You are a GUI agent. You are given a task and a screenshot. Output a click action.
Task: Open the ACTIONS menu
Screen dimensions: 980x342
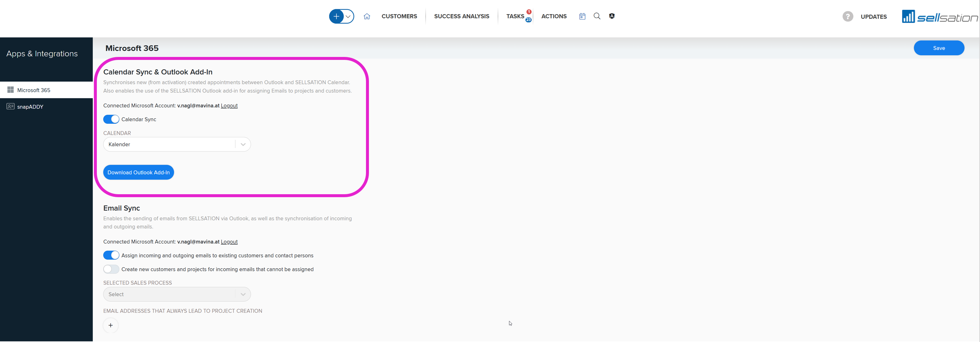pyautogui.click(x=554, y=16)
